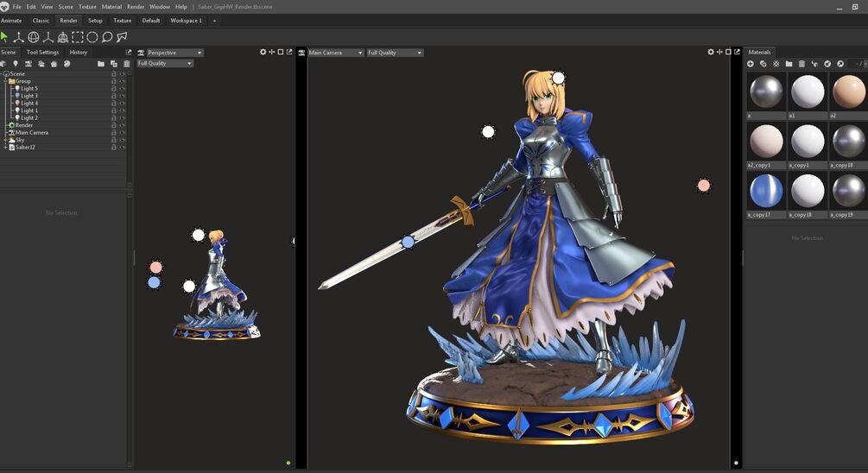Select the blue a_copy17 material swatch

(x=766, y=190)
